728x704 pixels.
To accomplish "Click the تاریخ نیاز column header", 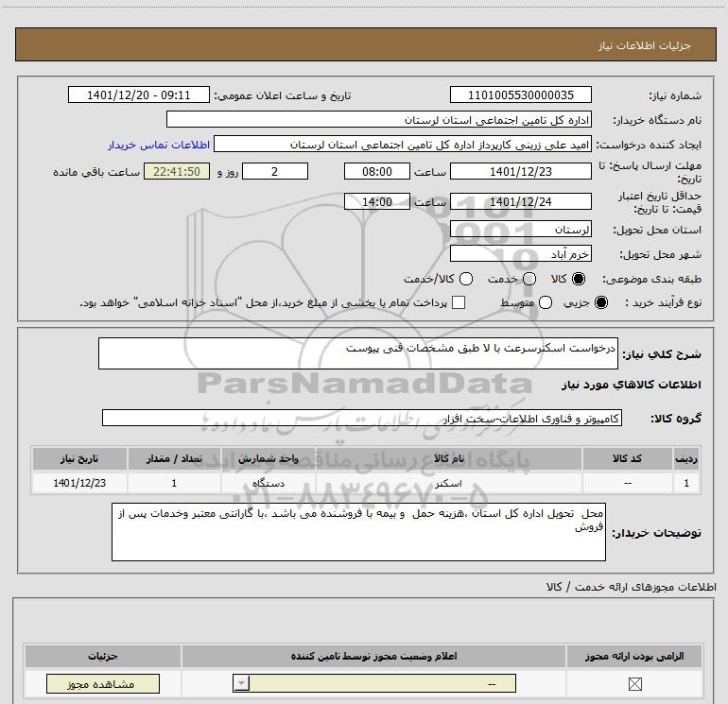I will click(79, 458).
